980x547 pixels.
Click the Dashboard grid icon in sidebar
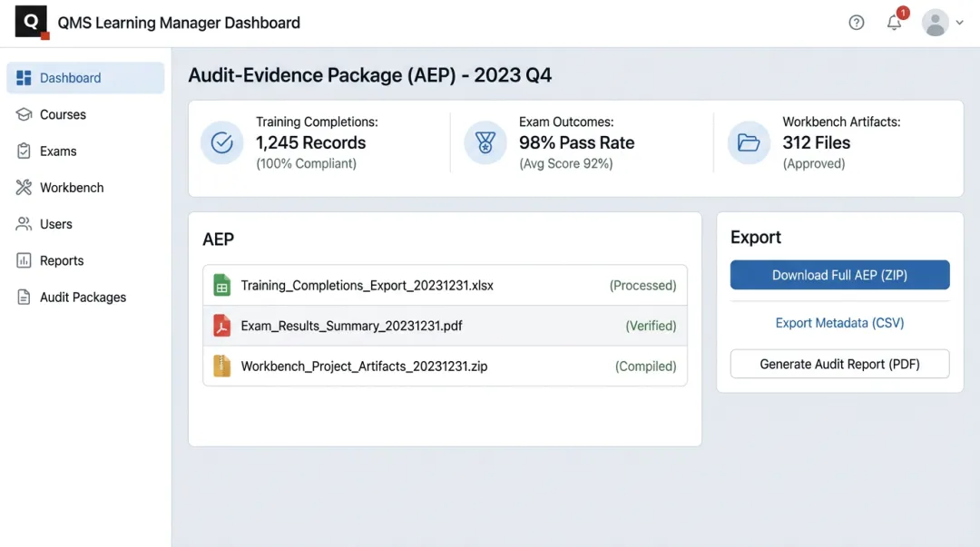24,77
